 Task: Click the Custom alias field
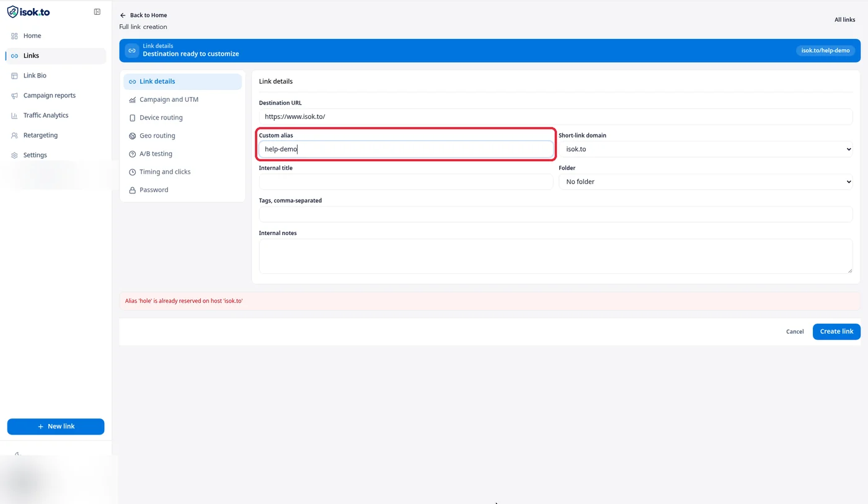tap(406, 149)
